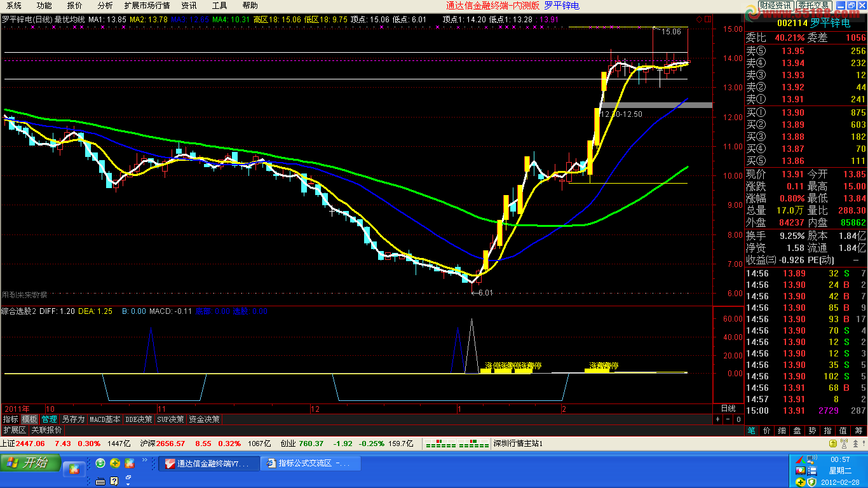Click the red split-window icon above the chart
Screen dimensions: 868x488
[x=707, y=20]
